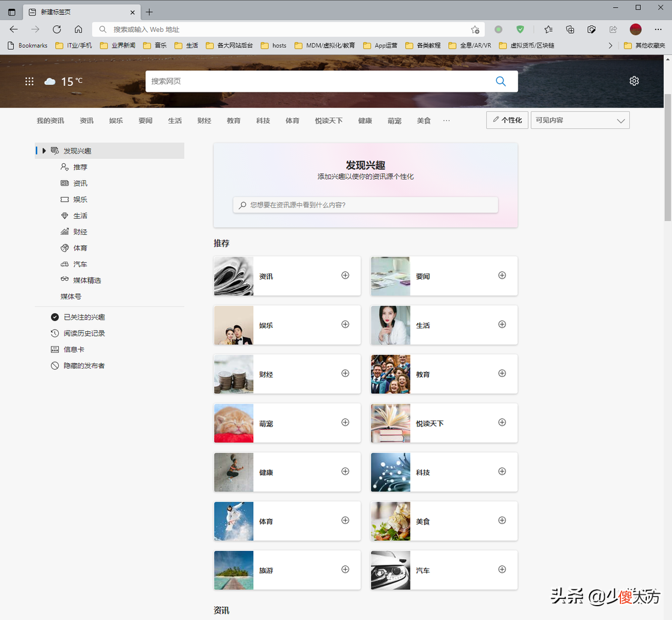This screenshot has height=620, width=672.
Task: Click the browser back arrow
Action: [14, 29]
